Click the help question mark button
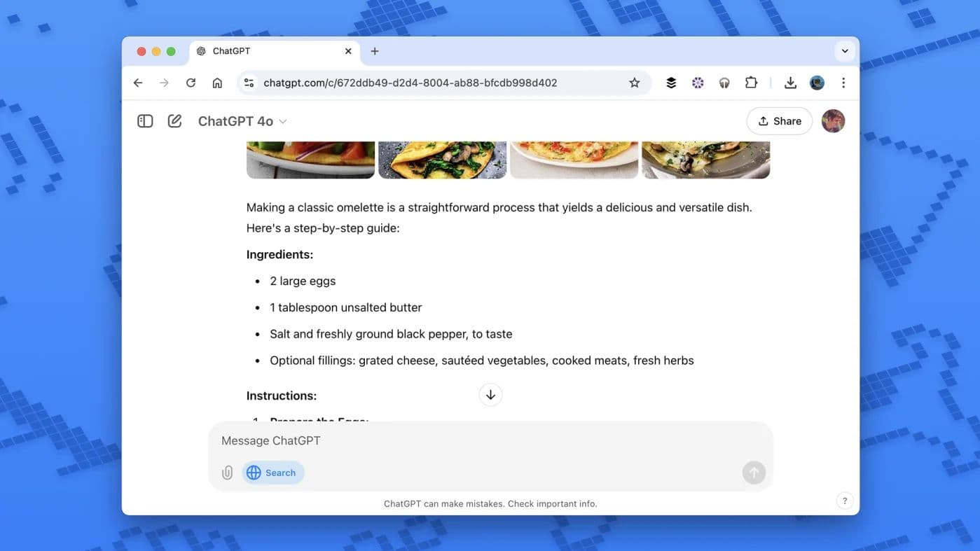The height and width of the screenshot is (551, 980). tap(844, 501)
